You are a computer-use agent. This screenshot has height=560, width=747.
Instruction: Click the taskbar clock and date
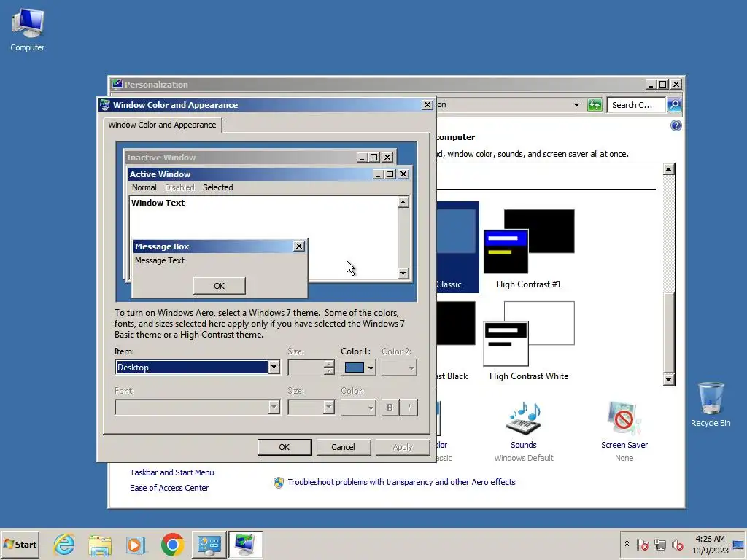[710, 544]
